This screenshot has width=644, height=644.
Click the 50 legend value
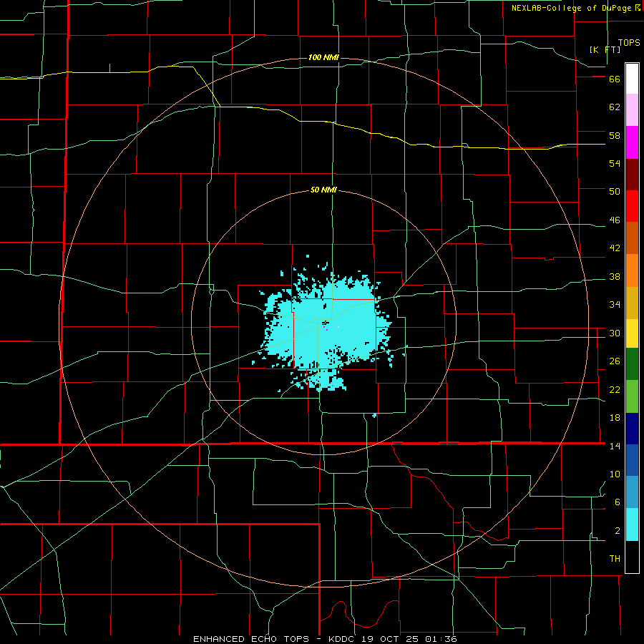pyautogui.click(x=615, y=192)
